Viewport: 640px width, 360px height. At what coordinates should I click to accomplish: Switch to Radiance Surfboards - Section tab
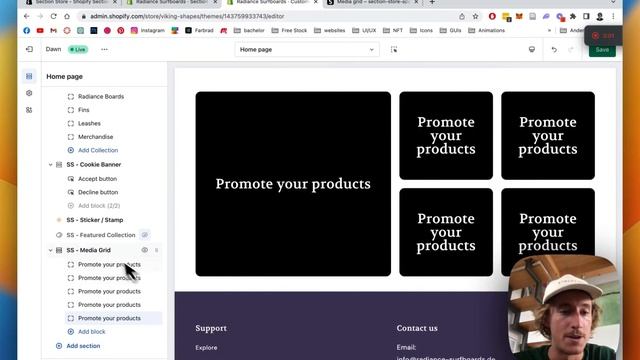(171, 2)
